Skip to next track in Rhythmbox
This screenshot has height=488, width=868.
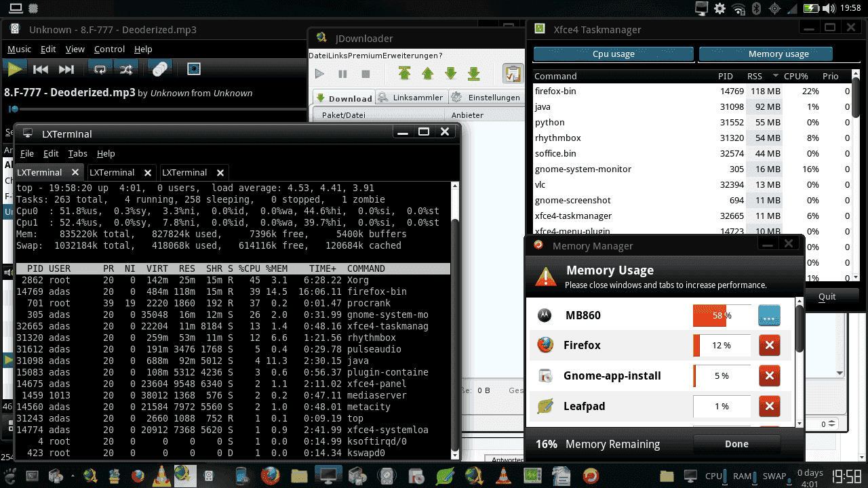(x=66, y=68)
